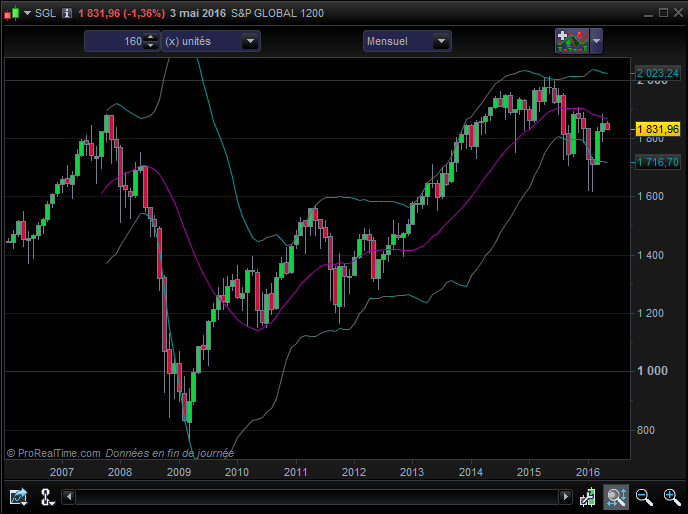Open the (x) unités dropdown

[211, 41]
